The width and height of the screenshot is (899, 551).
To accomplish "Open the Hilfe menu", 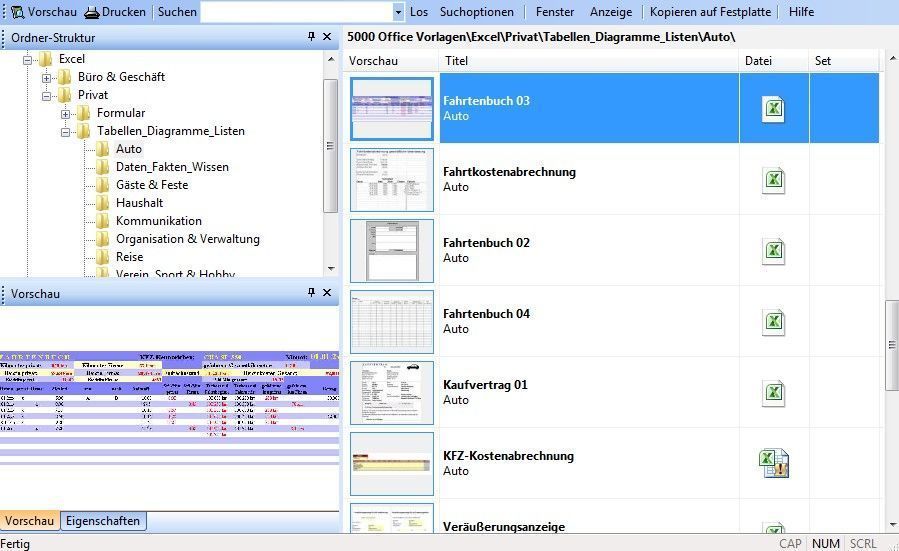I will click(x=801, y=12).
